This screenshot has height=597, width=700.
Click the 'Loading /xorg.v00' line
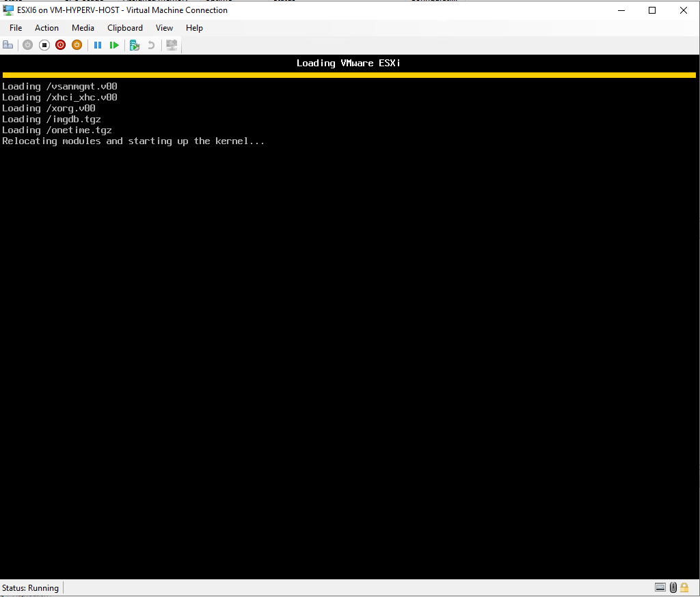49,109
